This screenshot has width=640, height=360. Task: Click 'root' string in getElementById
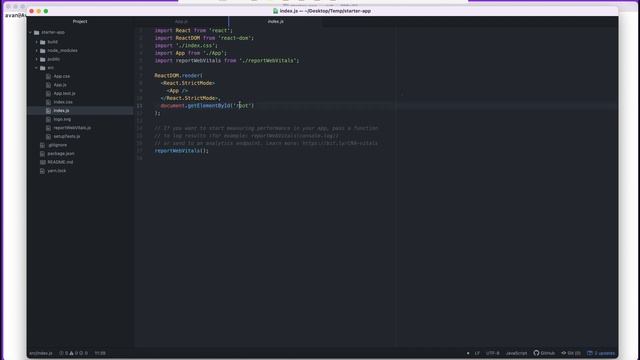242,105
